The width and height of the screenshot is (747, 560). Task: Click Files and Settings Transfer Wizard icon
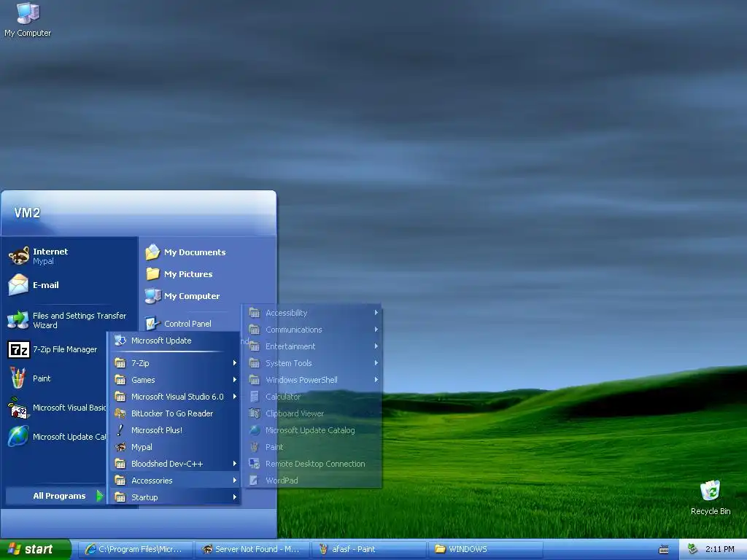click(18, 320)
